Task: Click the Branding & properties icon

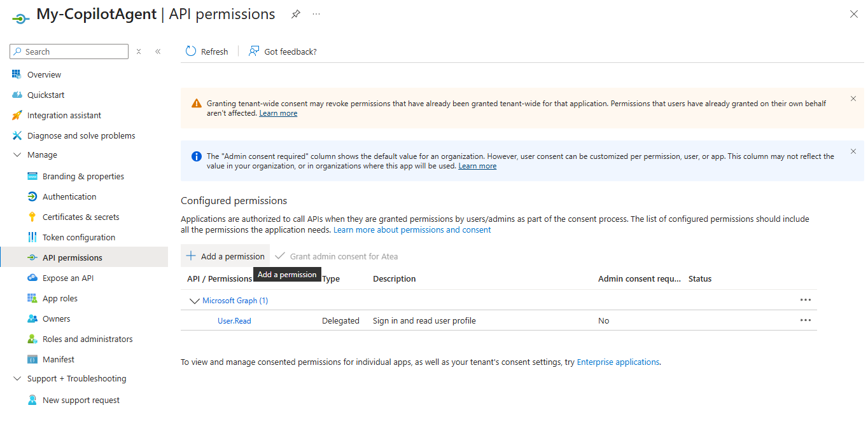Action: click(x=32, y=176)
